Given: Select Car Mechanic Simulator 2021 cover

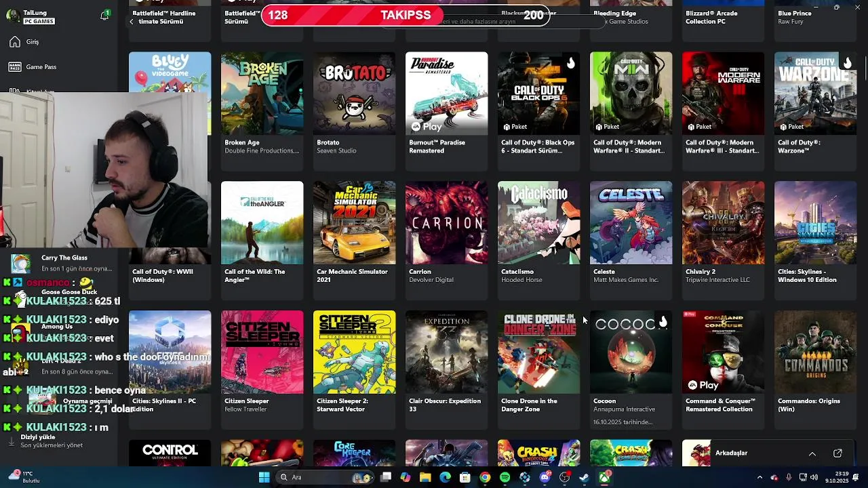Looking at the screenshot, I should (x=354, y=223).
